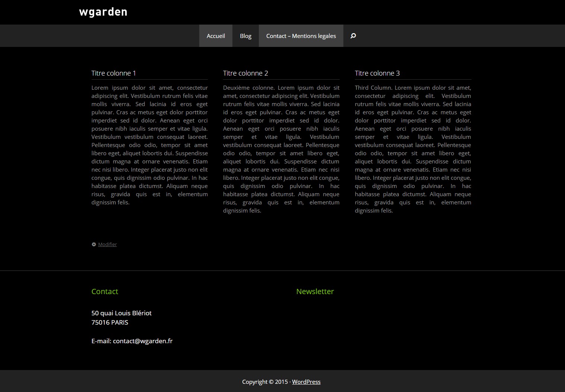Navigate to Contact – Mentions legales page
This screenshot has width=565, height=392.
[301, 36]
